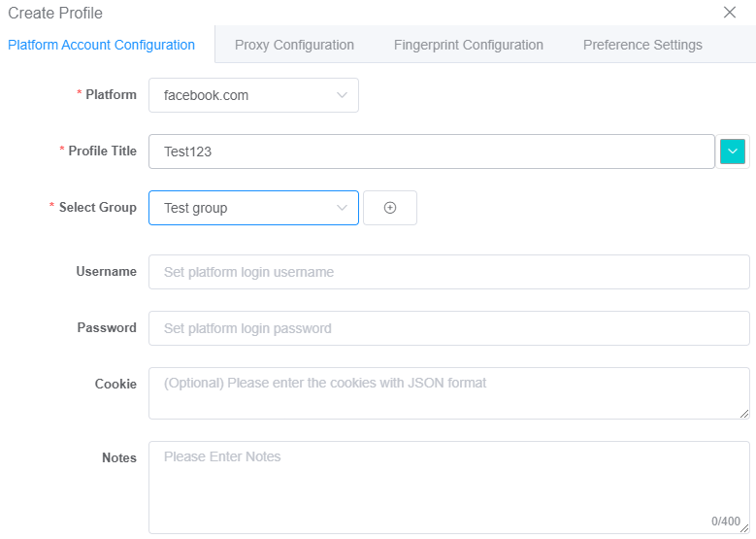This screenshot has width=756, height=539.
Task: Close the Create Profile dialog
Action: click(x=730, y=13)
